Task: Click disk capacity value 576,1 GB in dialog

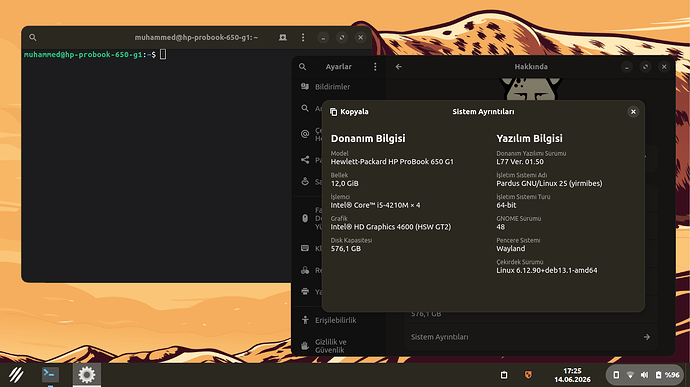Action: 346,249
